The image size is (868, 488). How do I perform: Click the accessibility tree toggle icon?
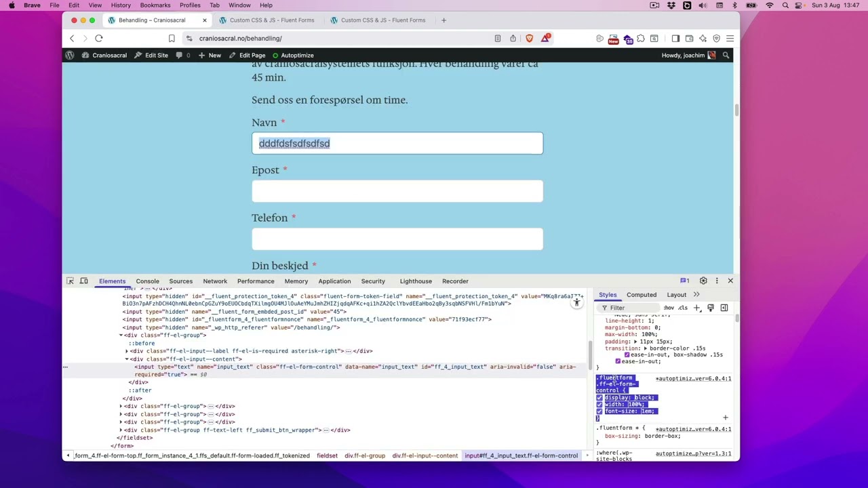(576, 302)
